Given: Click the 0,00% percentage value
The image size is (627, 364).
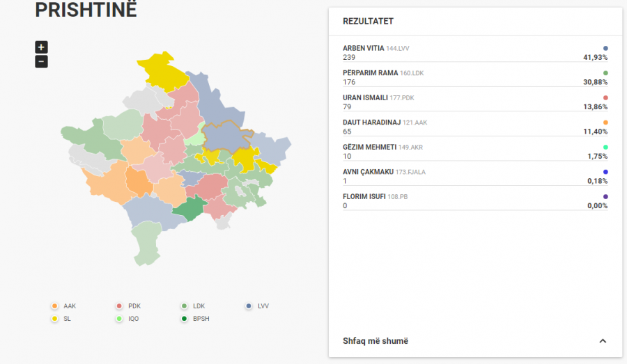Looking at the screenshot, I should click(x=598, y=206).
